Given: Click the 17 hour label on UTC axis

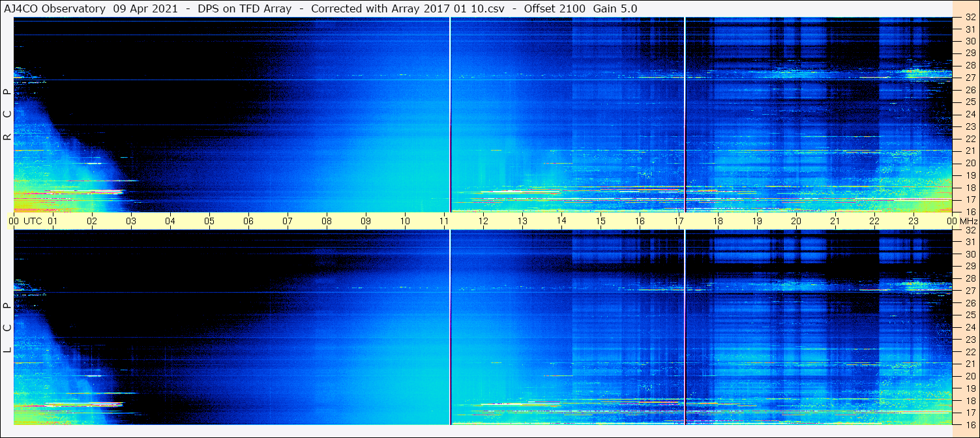Looking at the screenshot, I should tap(679, 221).
